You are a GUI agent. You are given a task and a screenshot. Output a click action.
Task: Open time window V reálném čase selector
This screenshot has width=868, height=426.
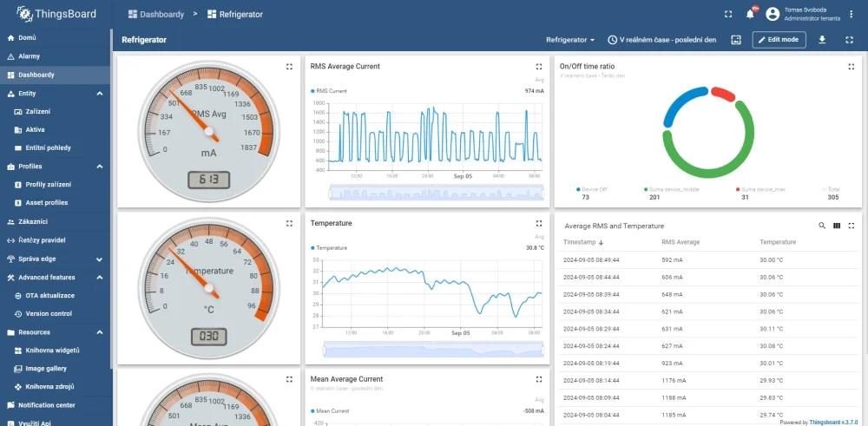tap(662, 40)
